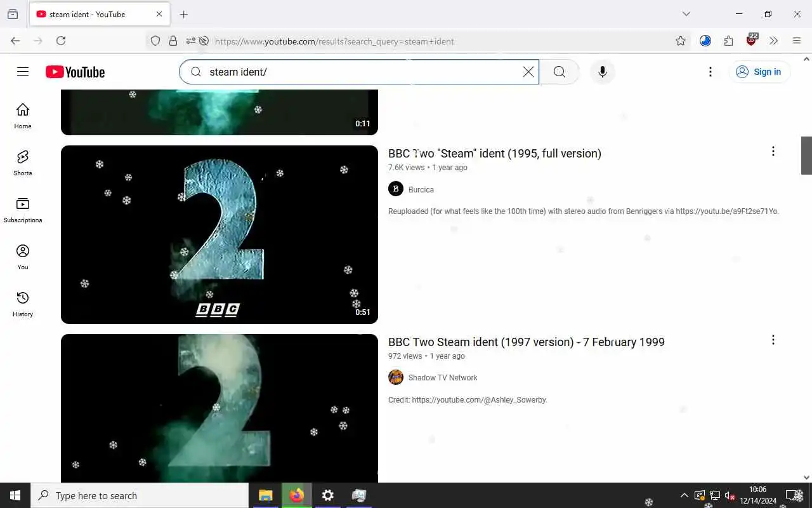This screenshot has width=812, height=508.
Task: Visit Shadow TV Network channel
Action: pyautogui.click(x=443, y=377)
